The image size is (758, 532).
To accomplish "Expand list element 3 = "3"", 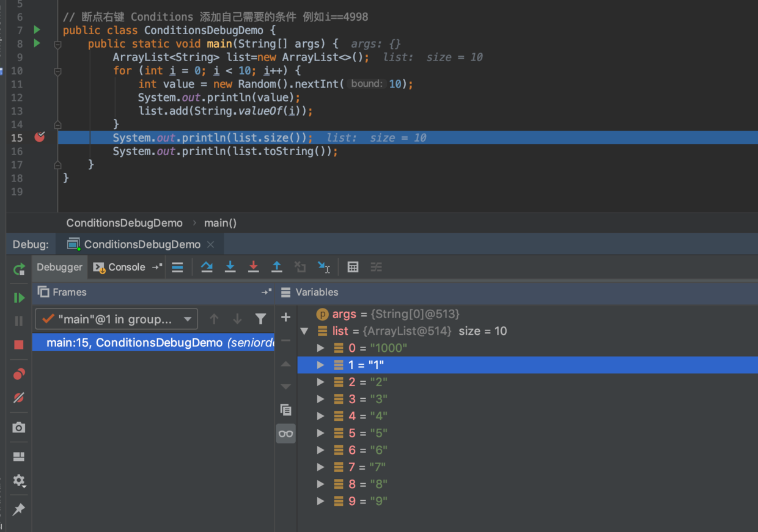I will click(320, 399).
